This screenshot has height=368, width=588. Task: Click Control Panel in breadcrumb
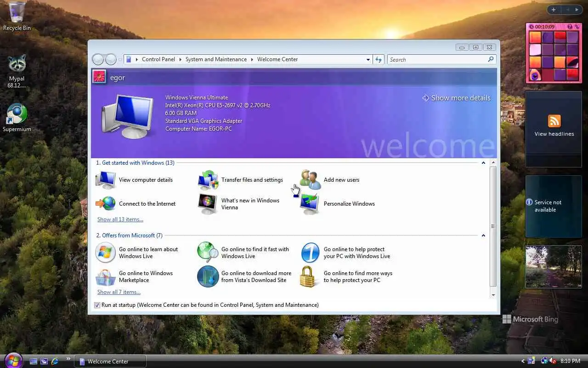pos(158,59)
